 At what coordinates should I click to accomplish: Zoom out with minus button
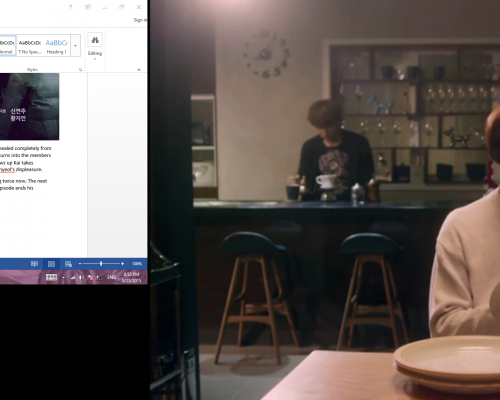coord(80,264)
